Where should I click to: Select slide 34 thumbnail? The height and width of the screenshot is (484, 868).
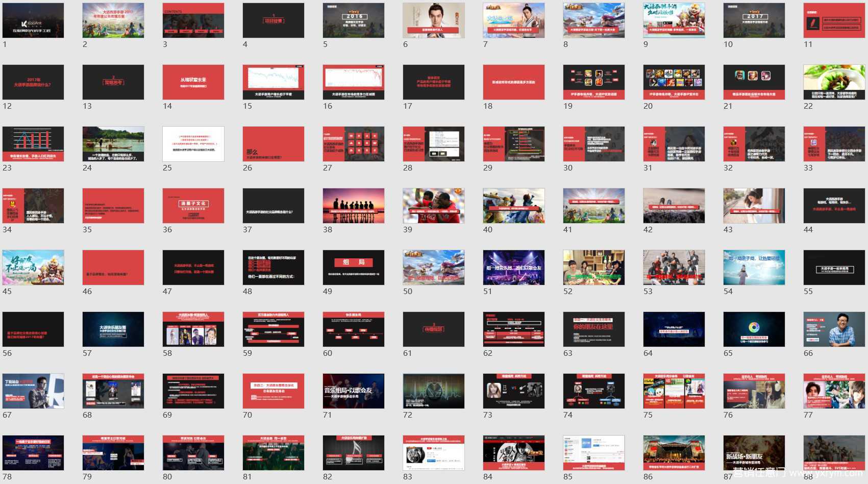pos(33,206)
